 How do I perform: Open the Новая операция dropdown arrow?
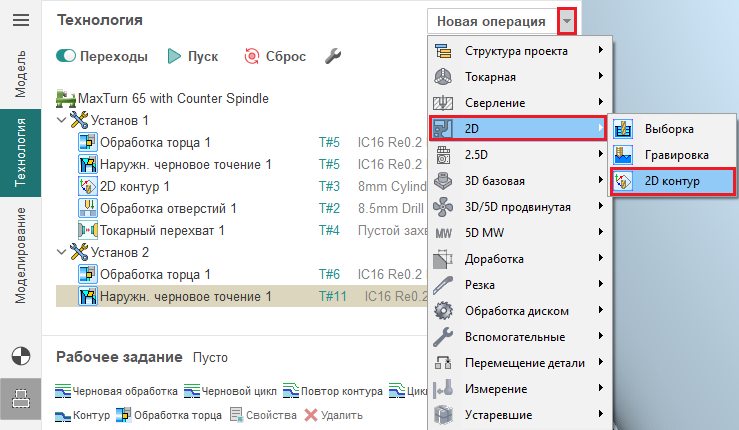click(x=568, y=21)
